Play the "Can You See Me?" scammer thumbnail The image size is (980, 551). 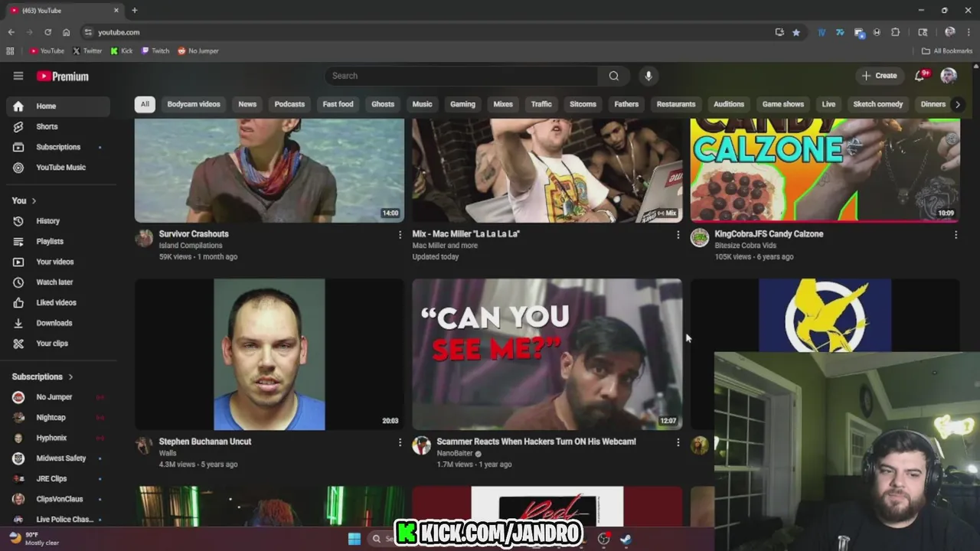click(547, 354)
